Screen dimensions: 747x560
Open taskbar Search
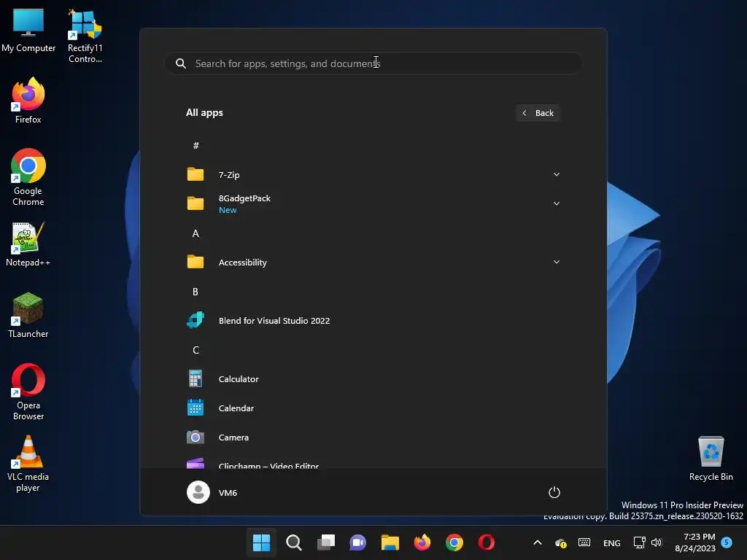293,542
